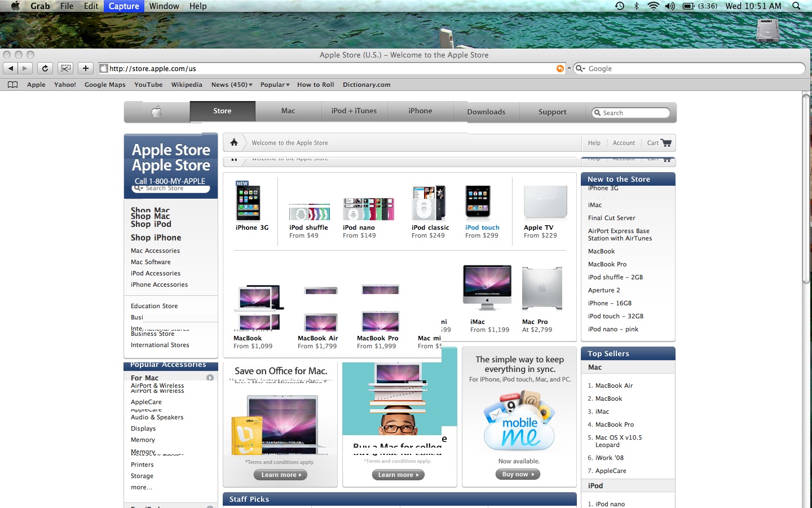Click the iPod classic product image

[429, 203]
